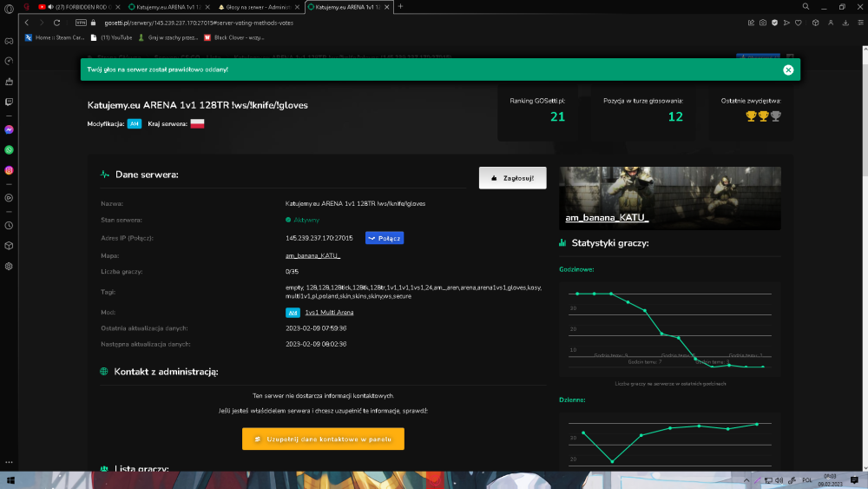Search open tabs magnifier icon

(x=806, y=7)
